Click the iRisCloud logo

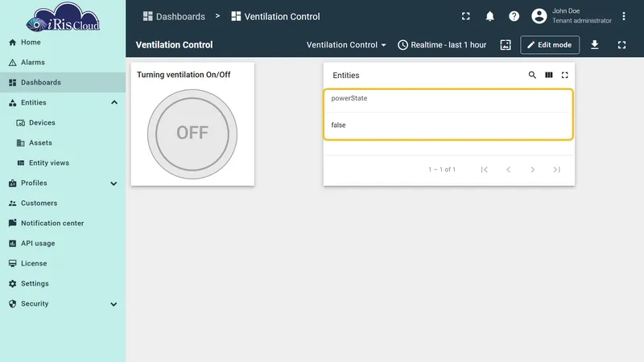63,17
